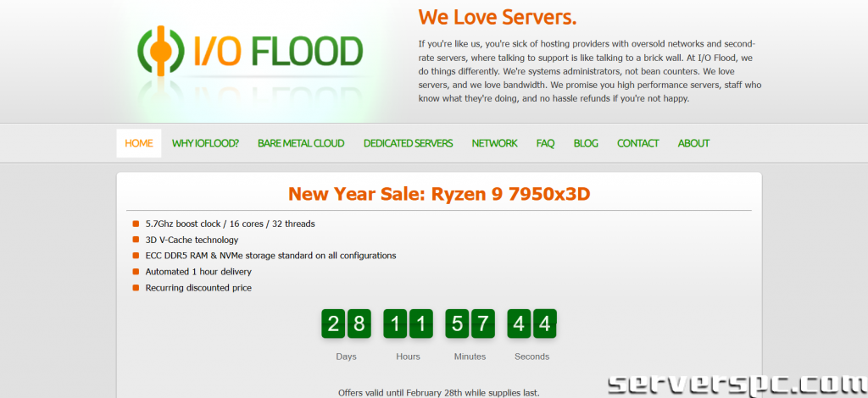This screenshot has height=398, width=868.
Task: Navigate to Dedicated Servers
Action: coord(408,143)
